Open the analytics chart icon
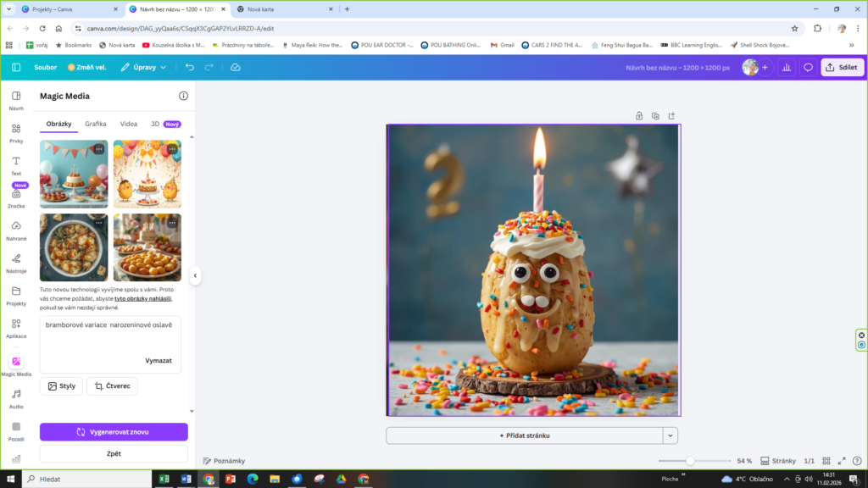Screen dimensions: 868x488 click(786, 67)
